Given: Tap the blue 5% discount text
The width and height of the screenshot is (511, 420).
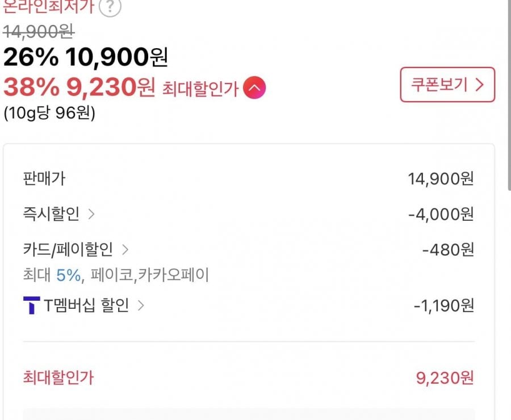Looking at the screenshot, I should 69,275.
